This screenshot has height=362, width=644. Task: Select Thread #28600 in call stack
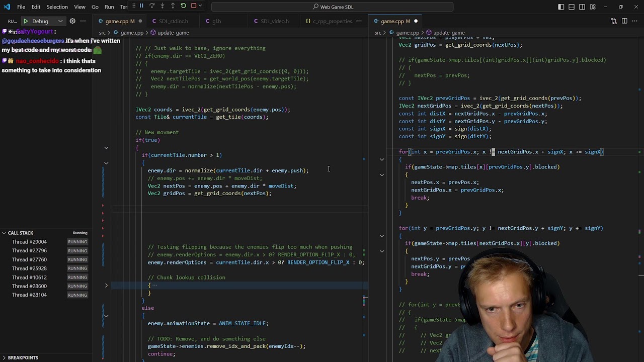pyautogui.click(x=45, y=286)
